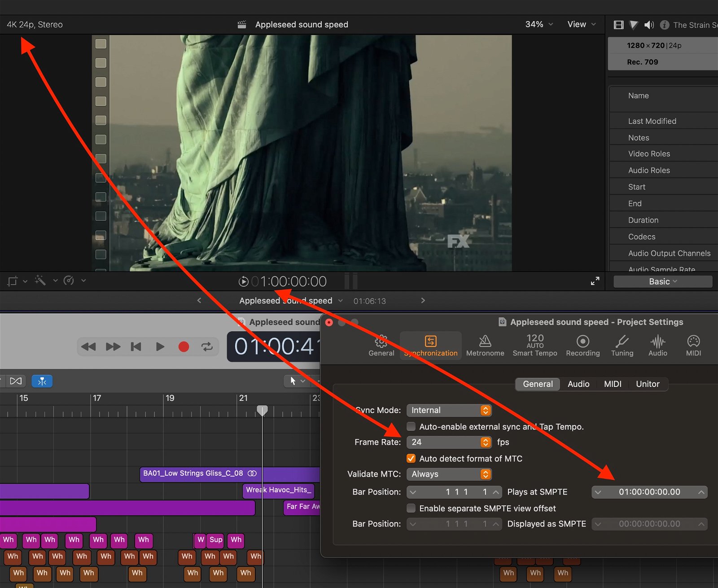Open the viewer zoom 34% menu
Viewport: 718px width, 588px height.
pos(539,24)
